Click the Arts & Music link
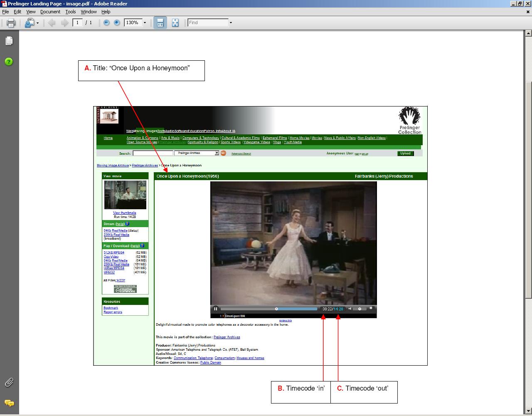 (170, 138)
